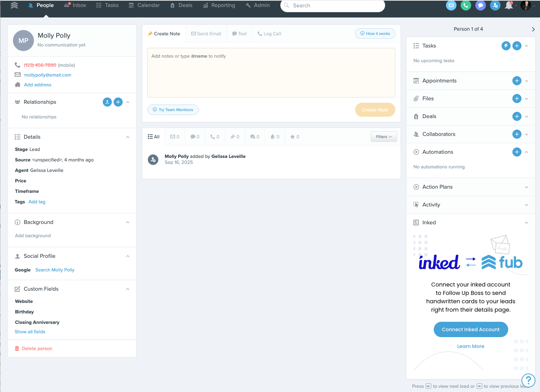Collapse the Inked panel
Screen dimensions: 540x392
(x=526, y=223)
